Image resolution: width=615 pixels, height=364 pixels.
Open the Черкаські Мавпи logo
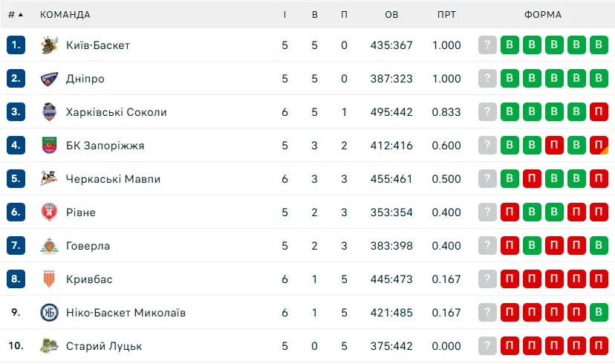(50, 178)
